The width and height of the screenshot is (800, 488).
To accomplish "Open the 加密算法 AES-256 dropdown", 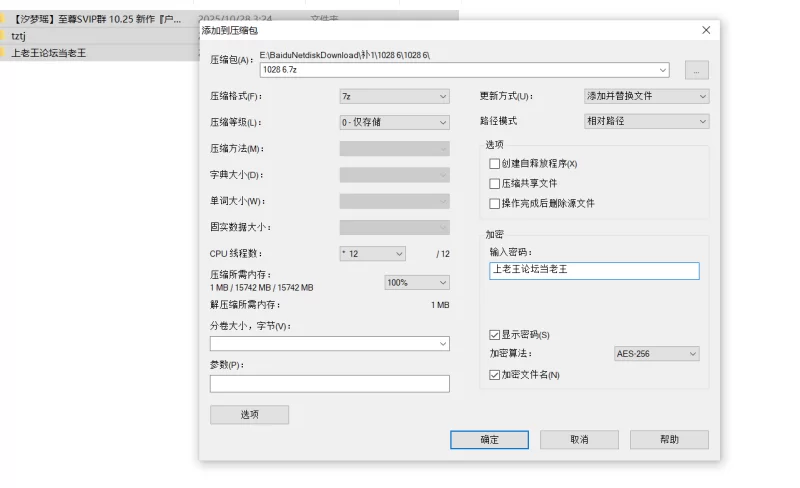I will 656,354.
